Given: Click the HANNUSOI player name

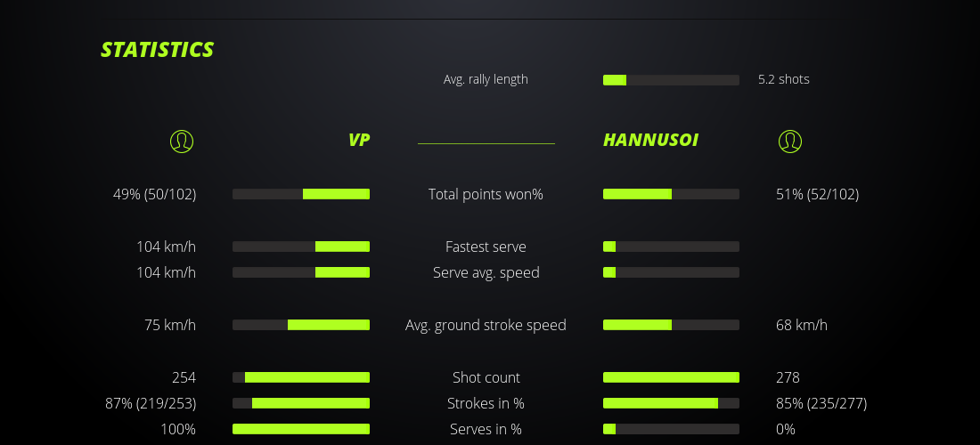Looking at the screenshot, I should tap(650, 140).
